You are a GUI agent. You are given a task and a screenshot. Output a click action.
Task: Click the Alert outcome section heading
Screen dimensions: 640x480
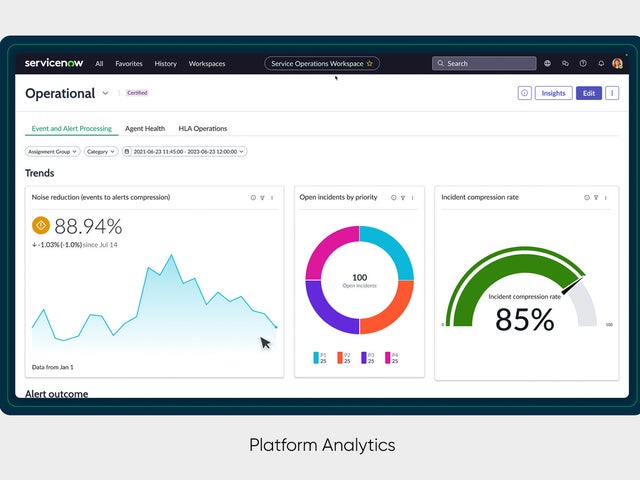point(57,393)
